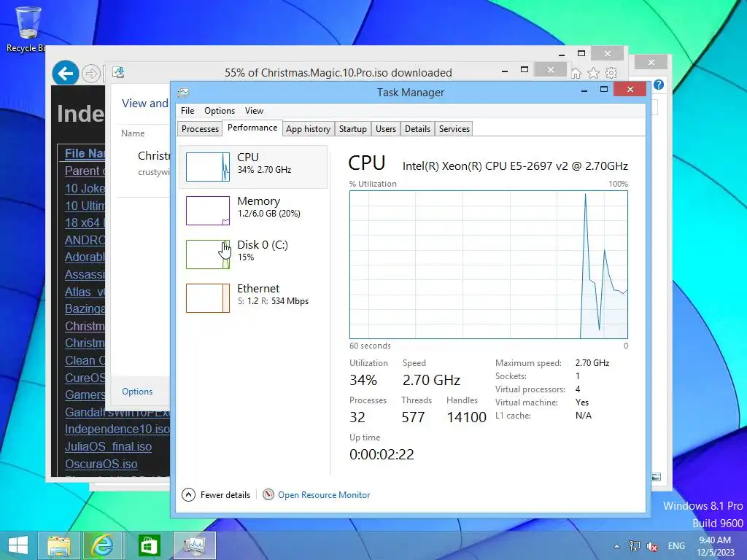Click the File Name column header link
747x560 pixels.
[85, 153]
